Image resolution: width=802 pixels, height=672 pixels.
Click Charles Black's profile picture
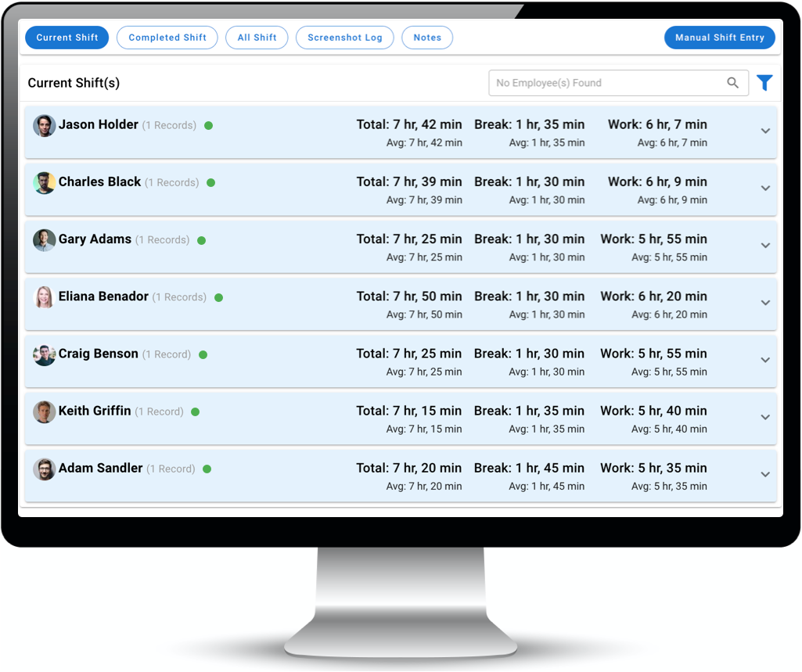[44, 182]
